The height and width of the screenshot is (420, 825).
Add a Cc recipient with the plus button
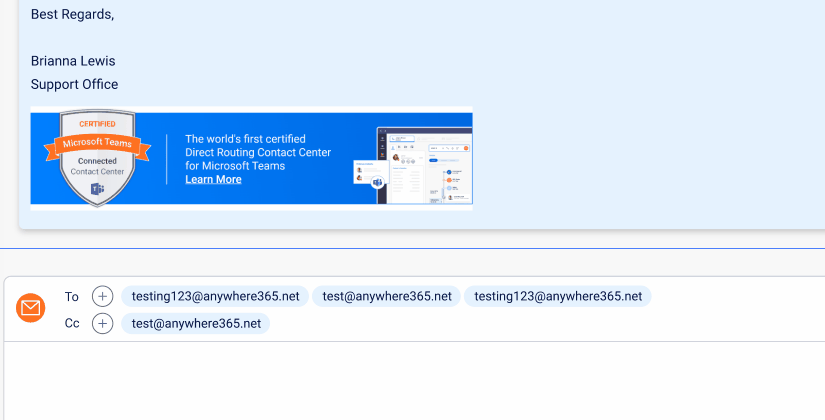coord(103,323)
